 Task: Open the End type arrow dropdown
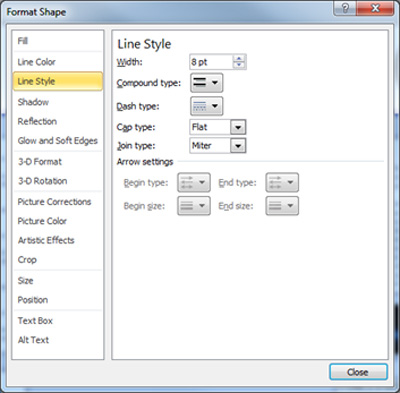click(282, 182)
